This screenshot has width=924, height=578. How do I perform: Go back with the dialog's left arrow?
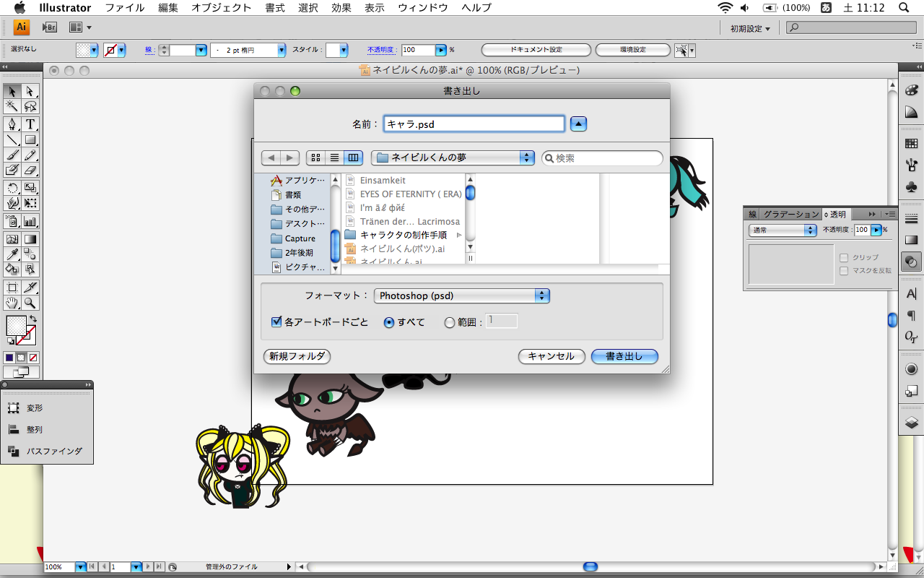[x=271, y=158]
